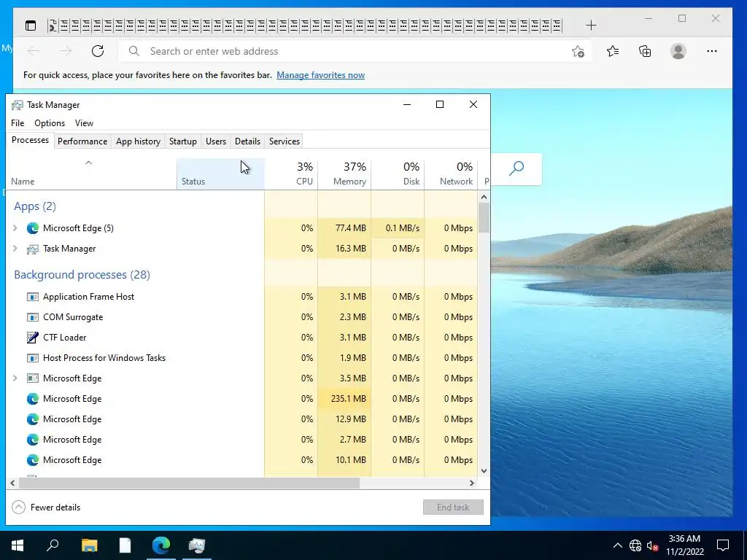The width and height of the screenshot is (747, 560).
Task: Expand the Microsoft Edge (5) app group
Action: click(x=15, y=228)
